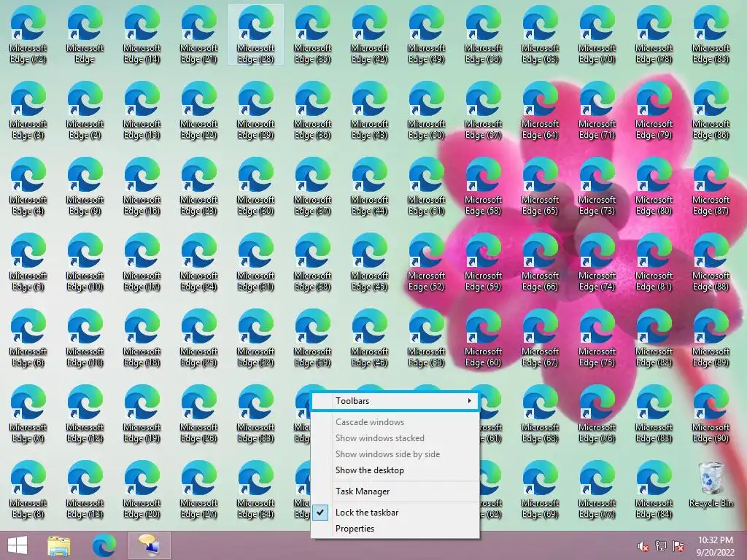Choose Cascade windows from context menu

395,422
